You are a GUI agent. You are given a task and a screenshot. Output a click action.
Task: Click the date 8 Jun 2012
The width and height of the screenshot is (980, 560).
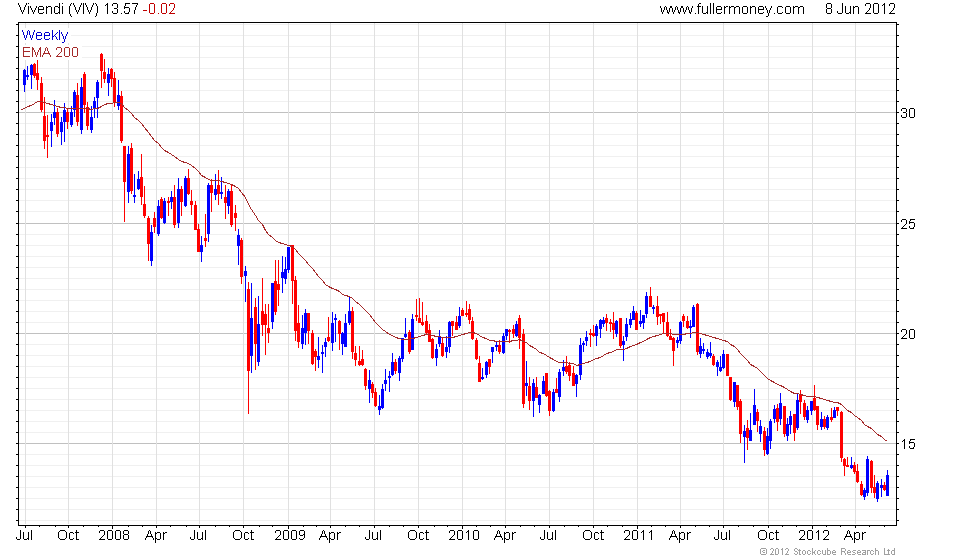[x=860, y=9]
